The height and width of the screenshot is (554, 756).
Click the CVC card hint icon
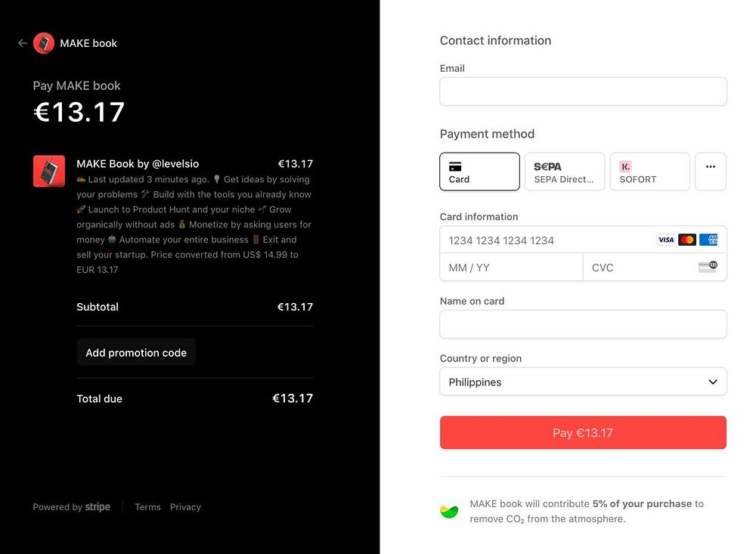pos(708,267)
